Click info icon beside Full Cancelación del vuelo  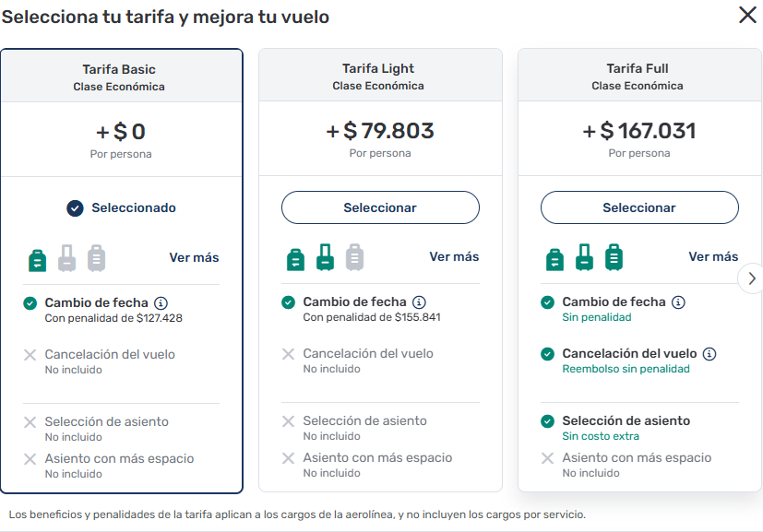(x=709, y=354)
